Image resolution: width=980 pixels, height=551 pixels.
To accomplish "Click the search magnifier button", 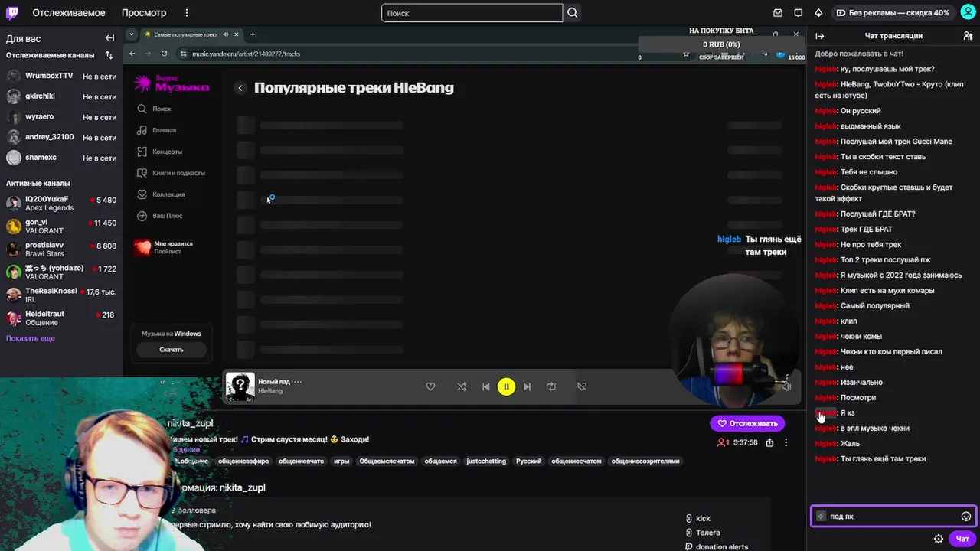I will (x=573, y=13).
